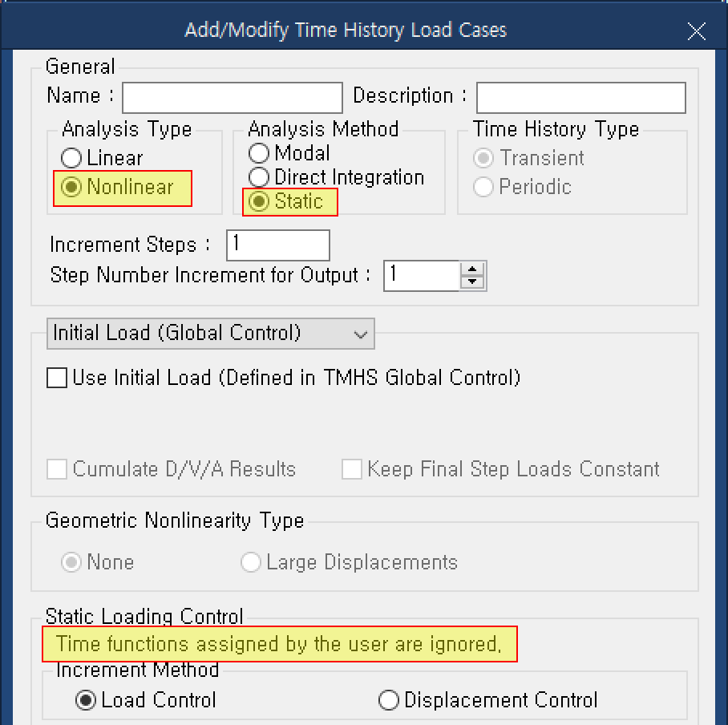
Task: Choose the Direct Integration analysis method
Action: point(259,177)
